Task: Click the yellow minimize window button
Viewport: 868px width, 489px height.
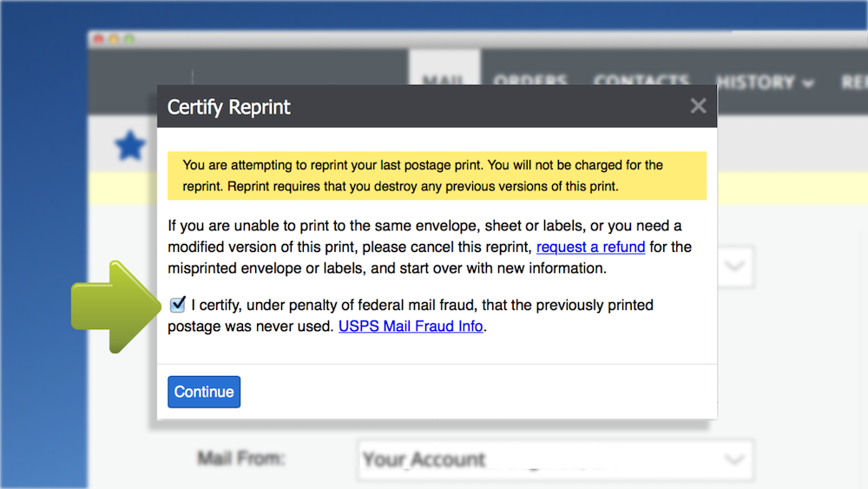Action: [x=114, y=39]
